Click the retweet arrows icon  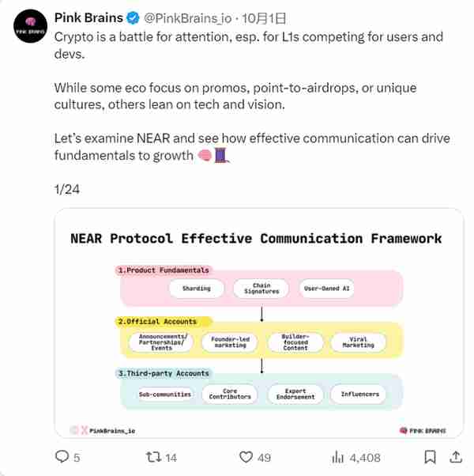pyautogui.click(x=154, y=457)
